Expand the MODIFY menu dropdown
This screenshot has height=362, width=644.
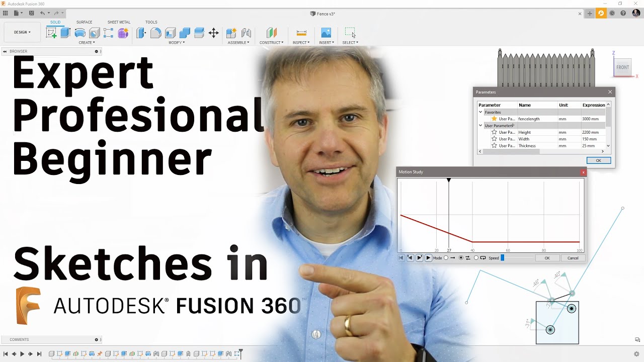point(177,43)
